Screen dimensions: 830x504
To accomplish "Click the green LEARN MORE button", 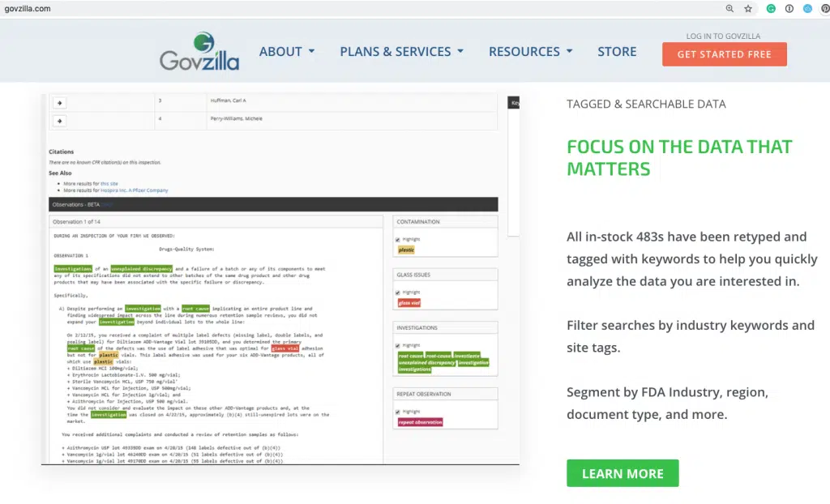I will [x=622, y=473].
